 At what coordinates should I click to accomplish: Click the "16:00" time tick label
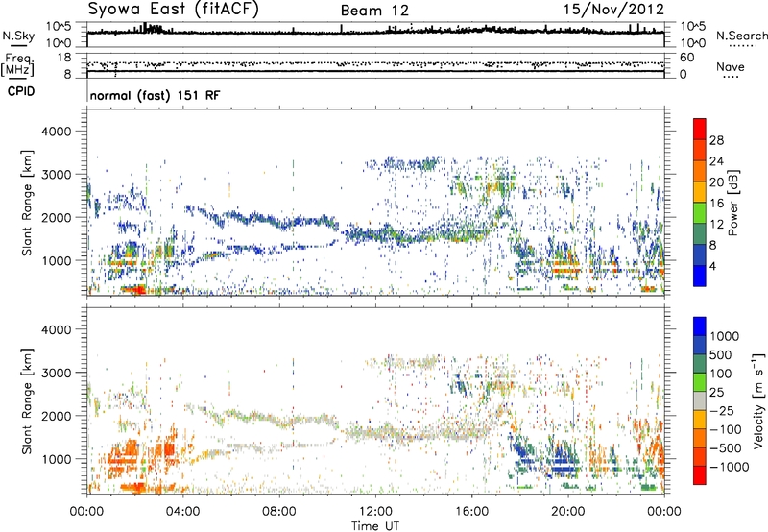[471, 511]
